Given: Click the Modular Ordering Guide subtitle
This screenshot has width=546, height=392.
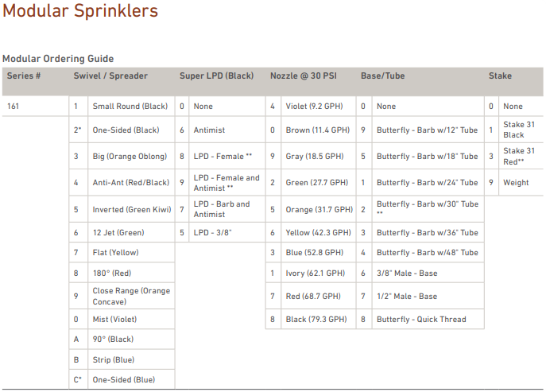Looking at the screenshot, I should (58, 59).
